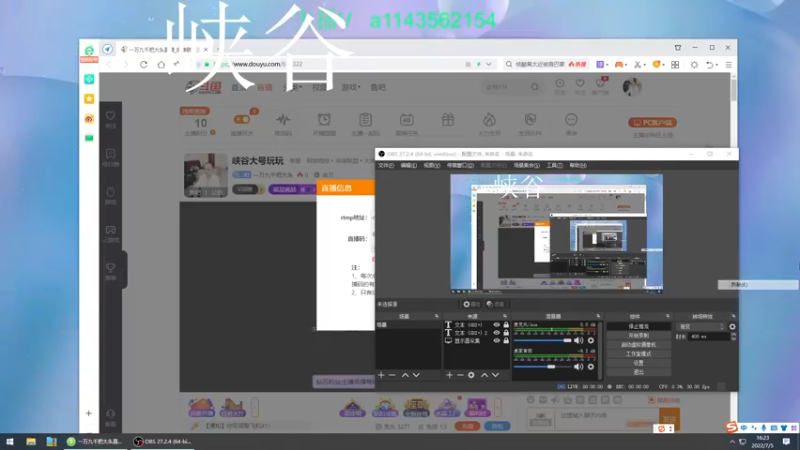
Task: Open the transition type dropdown in OBS
Action: pyautogui.click(x=701, y=327)
